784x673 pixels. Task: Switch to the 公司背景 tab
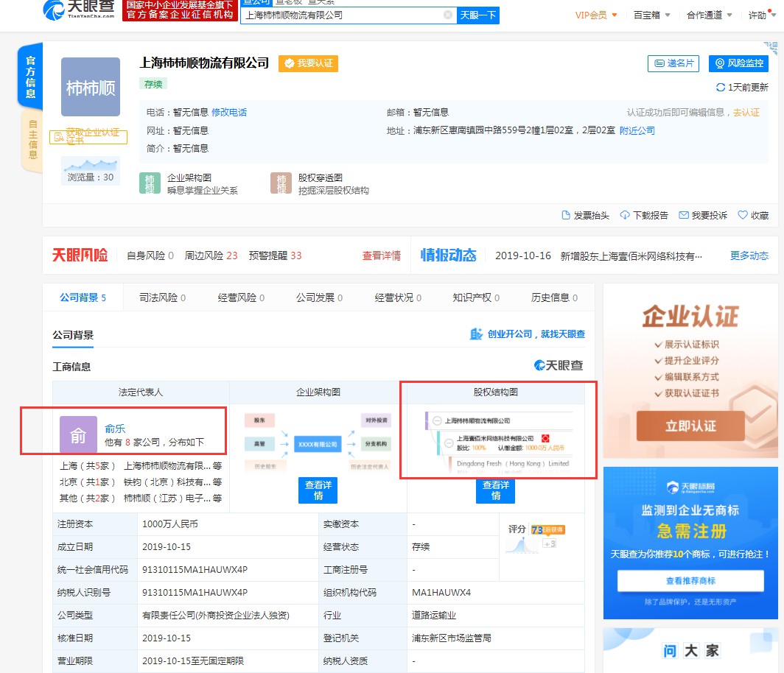[83, 297]
